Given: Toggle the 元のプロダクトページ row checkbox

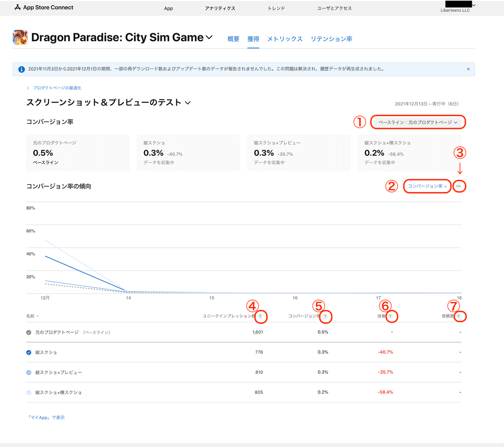Looking at the screenshot, I should pyautogui.click(x=29, y=332).
